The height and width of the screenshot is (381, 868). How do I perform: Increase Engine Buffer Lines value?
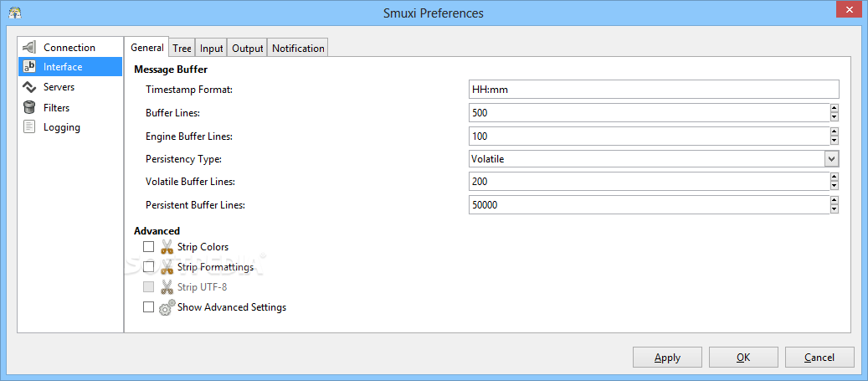835,131
